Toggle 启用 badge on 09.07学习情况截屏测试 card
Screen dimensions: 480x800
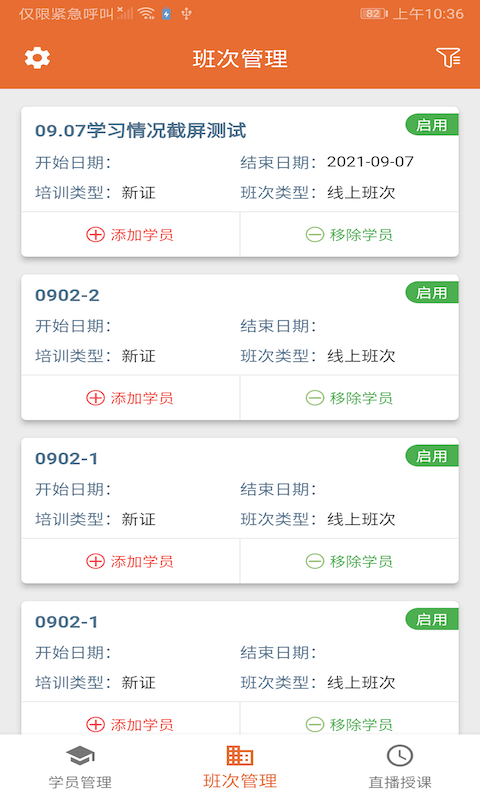[x=432, y=125]
